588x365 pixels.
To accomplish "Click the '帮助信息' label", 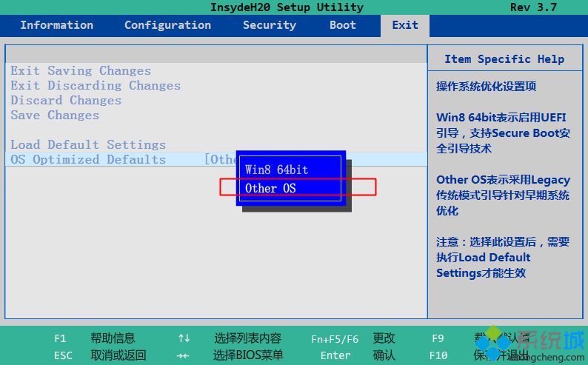I will [x=113, y=338].
